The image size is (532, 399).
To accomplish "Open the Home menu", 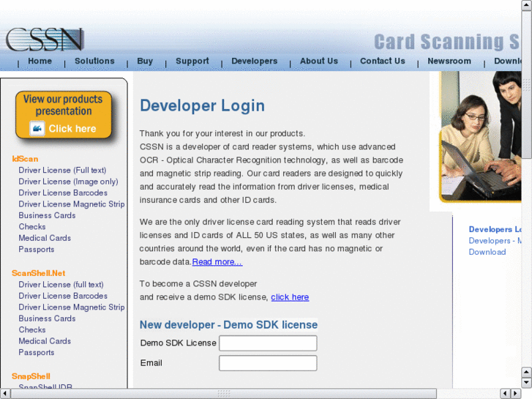I will point(40,61).
